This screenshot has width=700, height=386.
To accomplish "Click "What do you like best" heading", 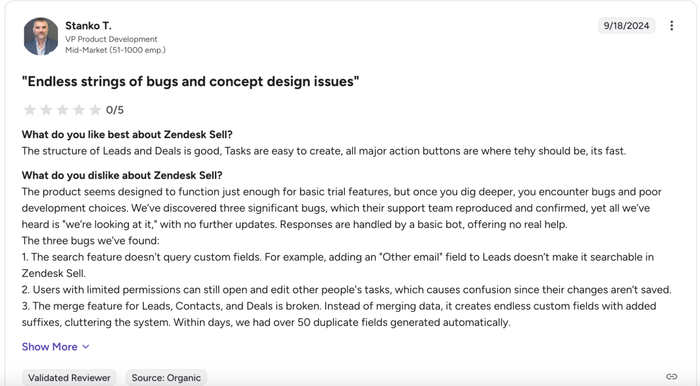I will coord(127,135).
